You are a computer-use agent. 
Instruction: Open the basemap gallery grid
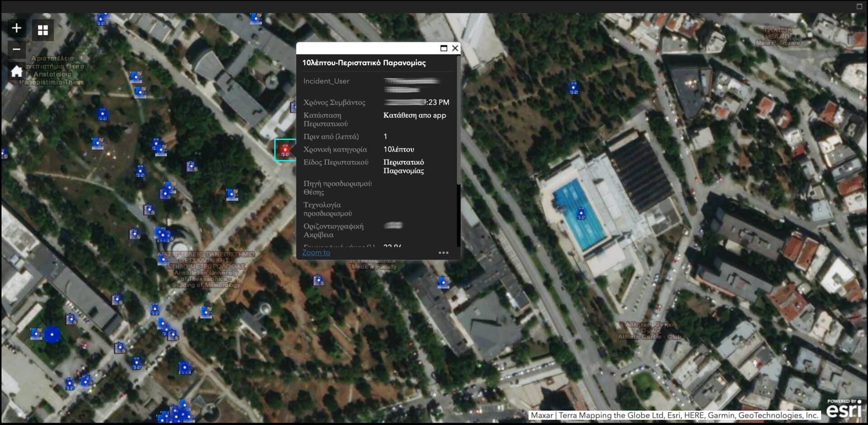point(43,30)
